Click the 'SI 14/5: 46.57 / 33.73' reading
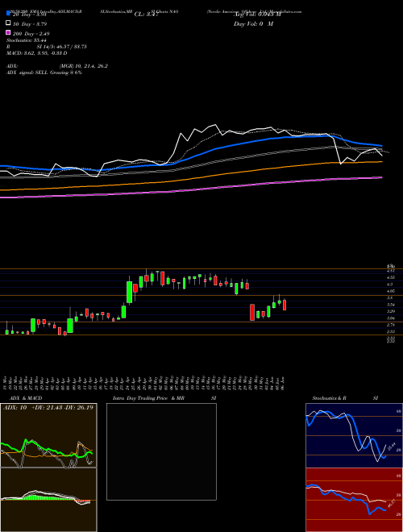403x532 pixels. (x=62, y=47)
